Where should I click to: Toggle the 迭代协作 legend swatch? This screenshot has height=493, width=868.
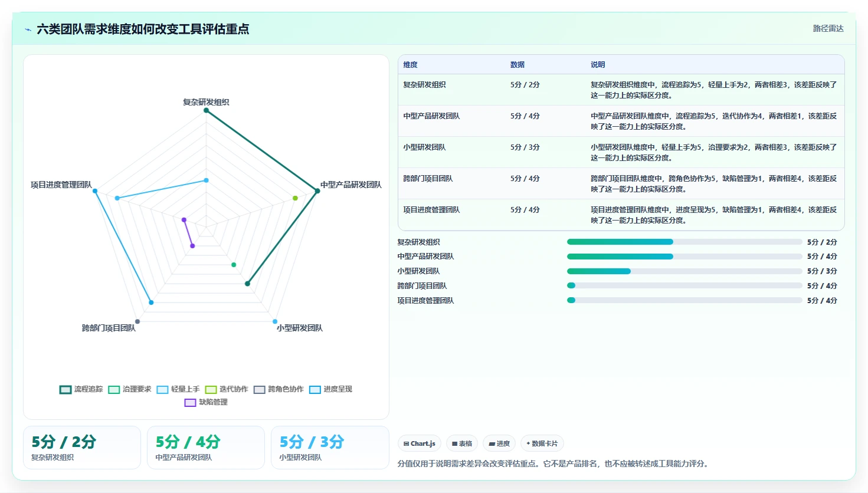(x=211, y=390)
